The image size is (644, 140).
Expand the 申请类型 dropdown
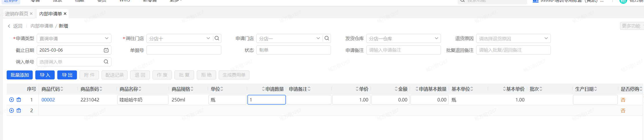point(106,38)
